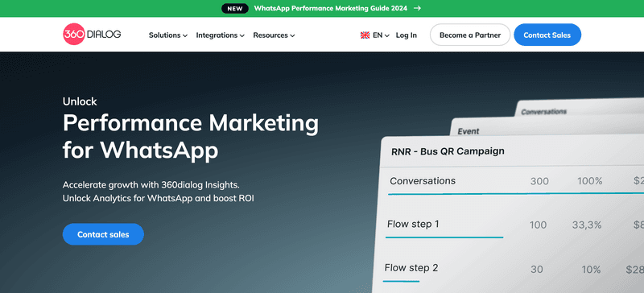The image size is (644, 293).
Task: Click the 300 value in Conversations row
Action: point(539,181)
